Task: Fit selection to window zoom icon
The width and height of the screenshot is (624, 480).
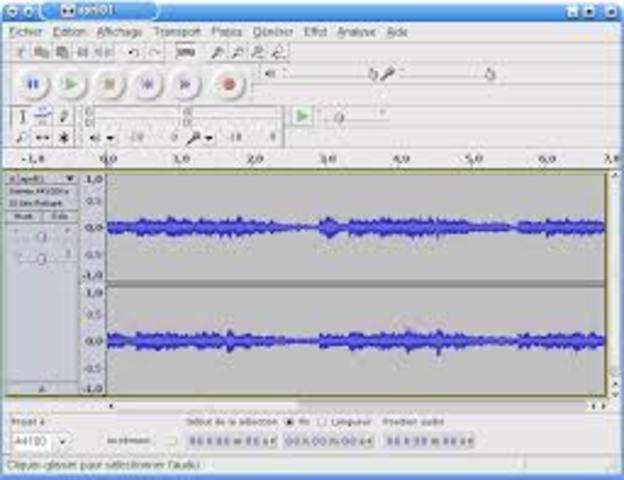Action: pyautogui.click(x=258, y=52)
